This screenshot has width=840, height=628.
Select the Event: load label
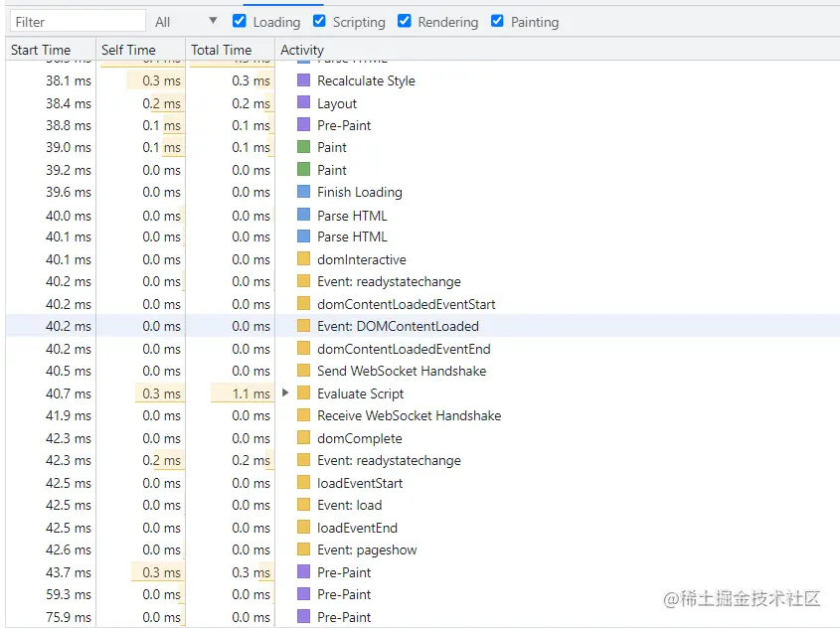[349, 506]
